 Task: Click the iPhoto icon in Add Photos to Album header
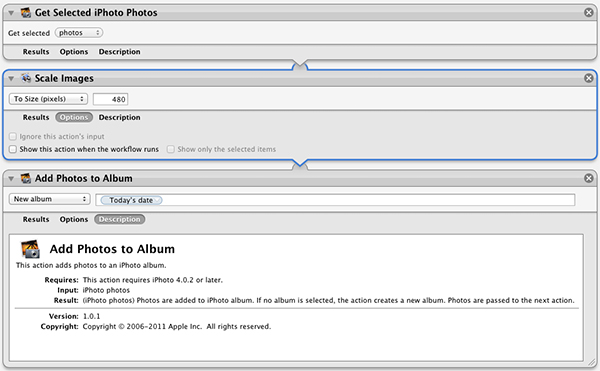tap(26, 178)
